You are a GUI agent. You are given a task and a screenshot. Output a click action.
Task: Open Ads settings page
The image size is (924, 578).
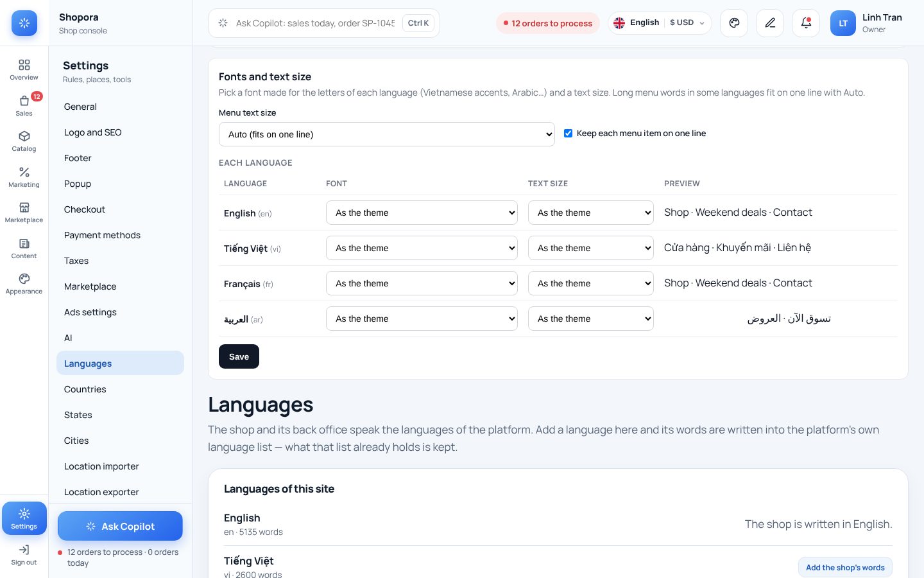pos(120,312)
